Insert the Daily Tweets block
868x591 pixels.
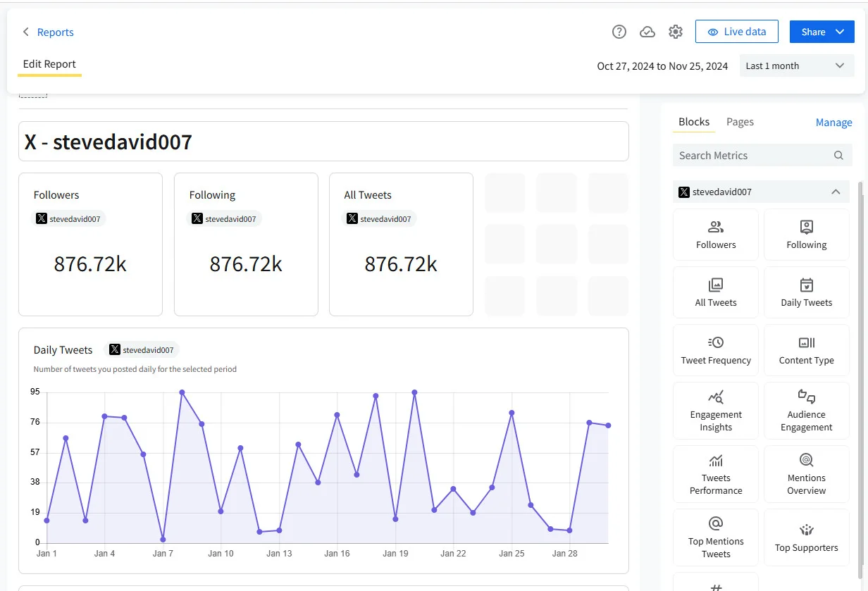(806, 292)
